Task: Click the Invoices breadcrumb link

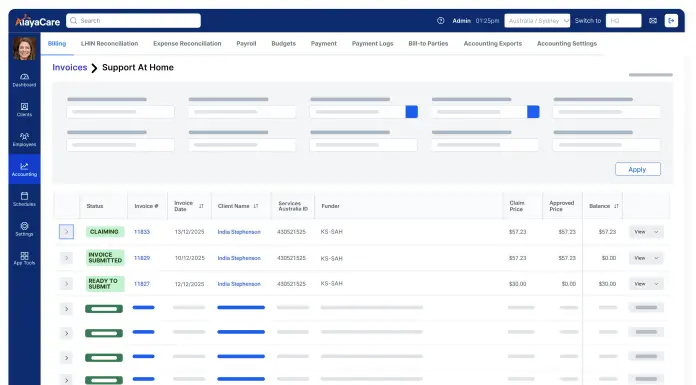Action: click(x=70, y=67)
